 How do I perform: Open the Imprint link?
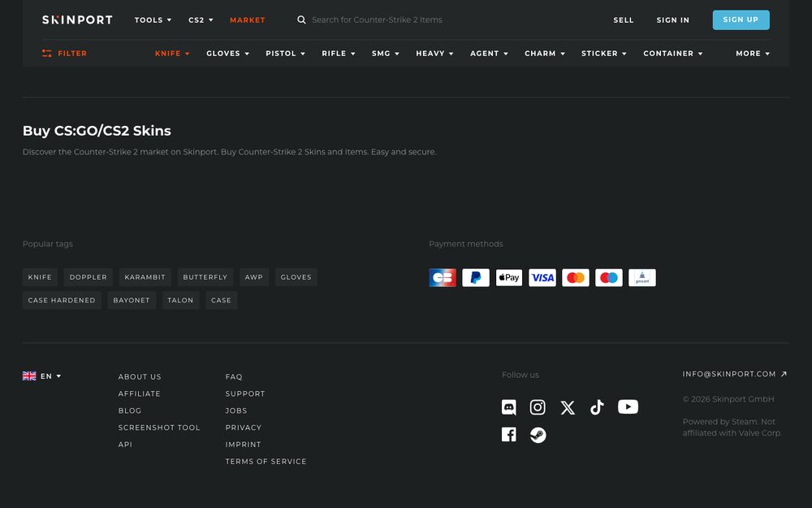click(244, 445)
